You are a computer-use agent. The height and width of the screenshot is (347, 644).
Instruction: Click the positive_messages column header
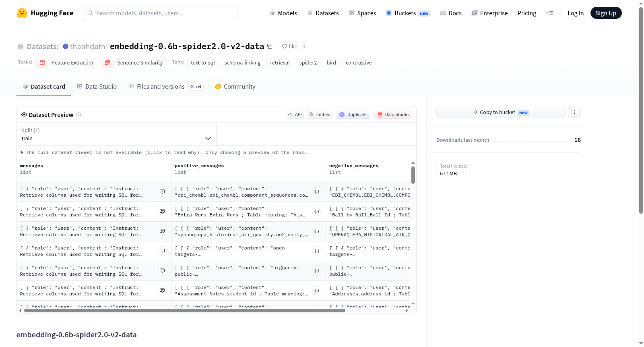click(248, 170)
